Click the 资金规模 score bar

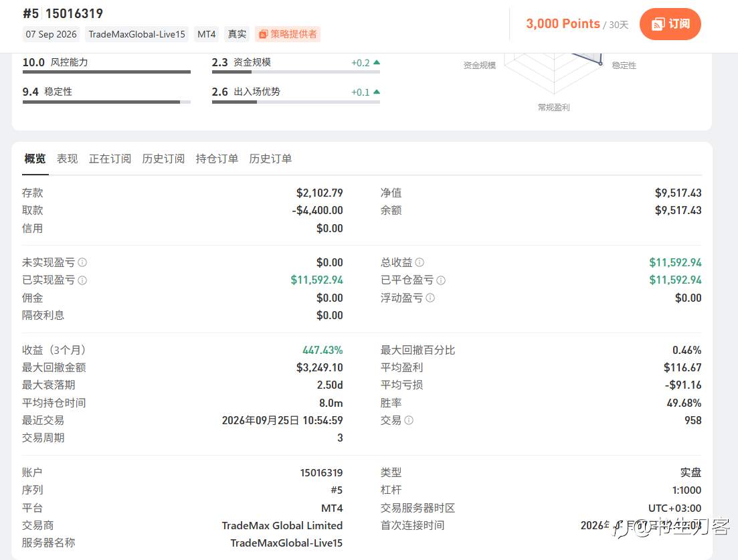(296, 72)
